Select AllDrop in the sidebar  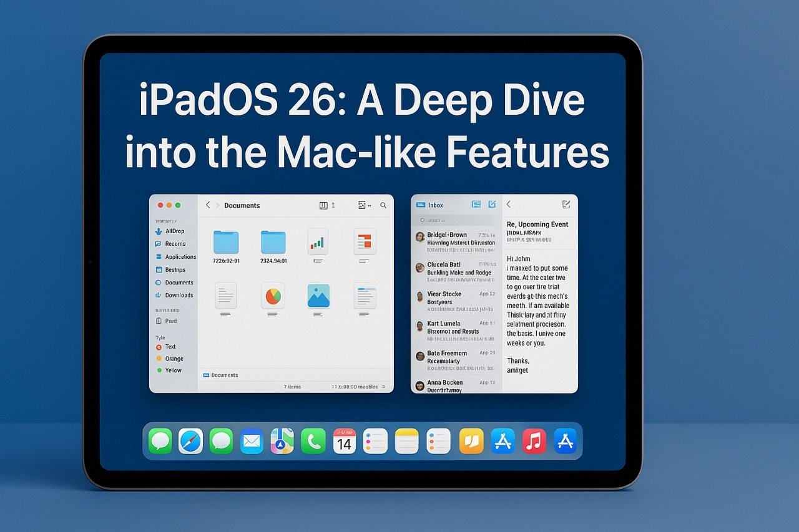[170, 231]
